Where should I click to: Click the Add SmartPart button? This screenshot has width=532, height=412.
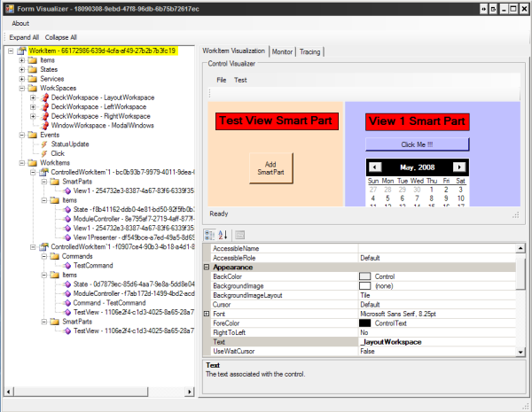pos(270,168)
